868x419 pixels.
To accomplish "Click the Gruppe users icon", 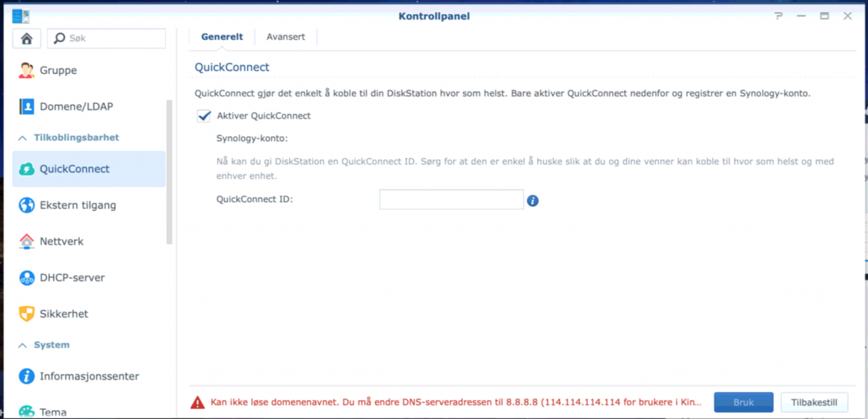I will coord(26,71).
